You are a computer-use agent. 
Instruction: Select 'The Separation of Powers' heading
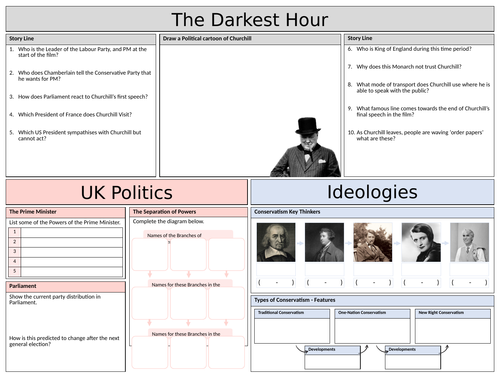coord(164,212)
